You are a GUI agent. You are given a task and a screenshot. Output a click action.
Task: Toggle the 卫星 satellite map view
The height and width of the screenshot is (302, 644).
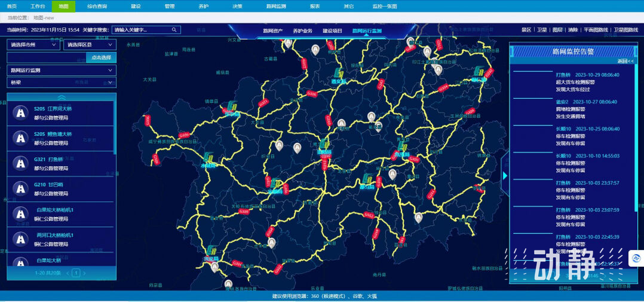pos(541,30)
